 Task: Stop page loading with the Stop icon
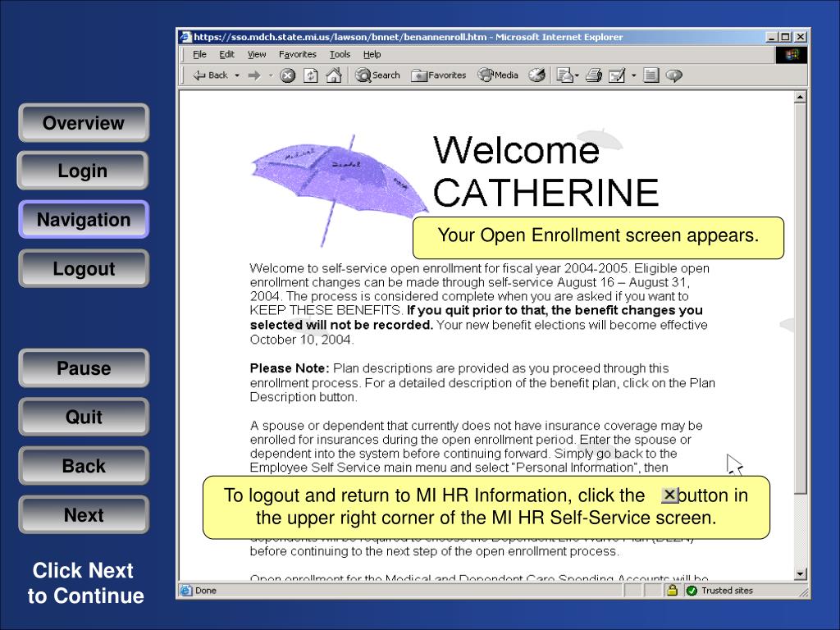click(288, 75)
